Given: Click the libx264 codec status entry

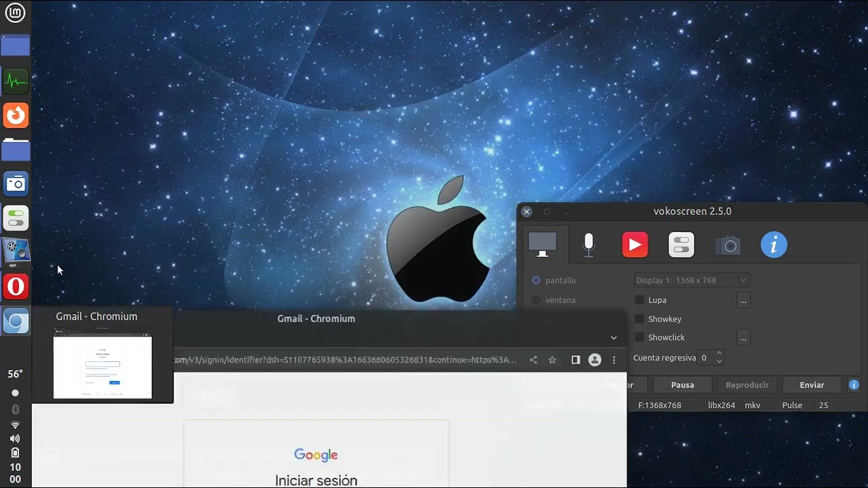Looking at the screenshot, I should point(722,405).
